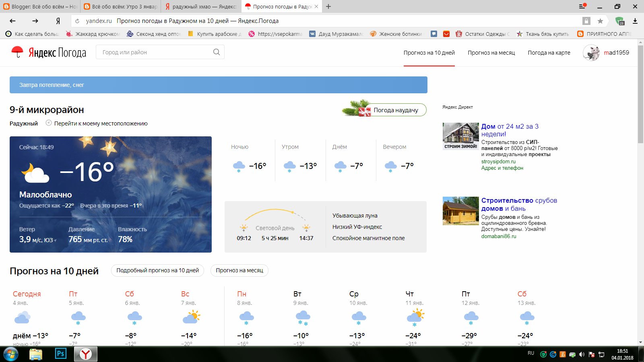Viewport: 644px width, 362px height.
Task: Click the taskbar clock showing 18:51
Action: click(622, 354)
